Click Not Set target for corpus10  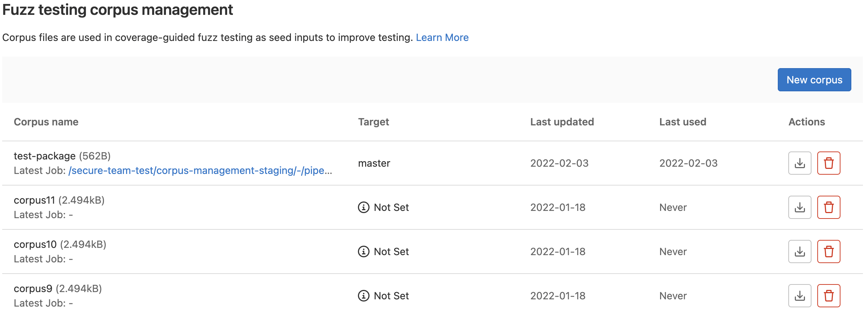click(x=391, y=251)
